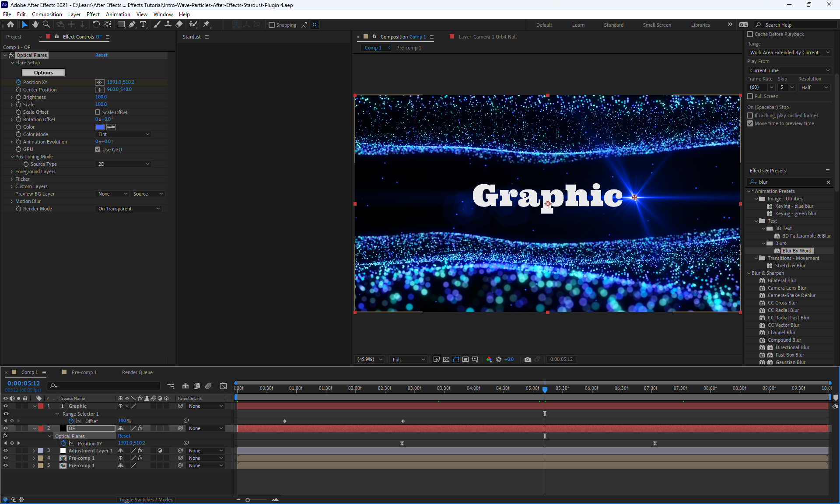
Task: Open the Render Mode On Transparent dropdown
Action: tap(129, 209)
